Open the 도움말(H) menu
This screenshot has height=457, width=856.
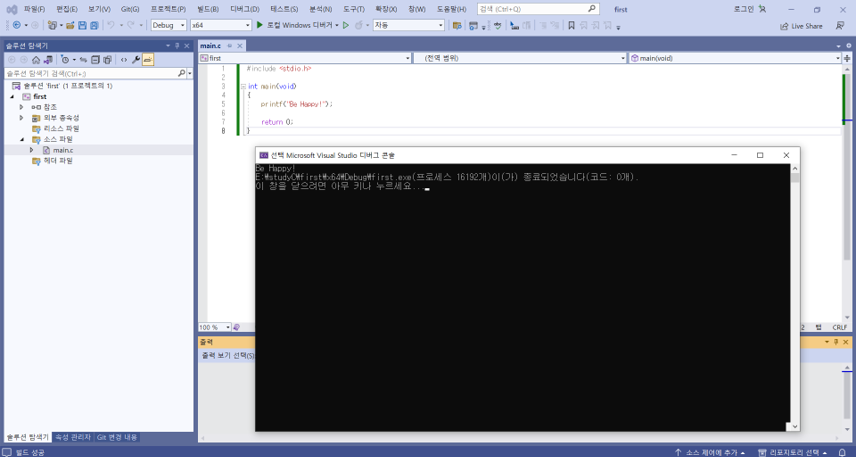[451, 9]
